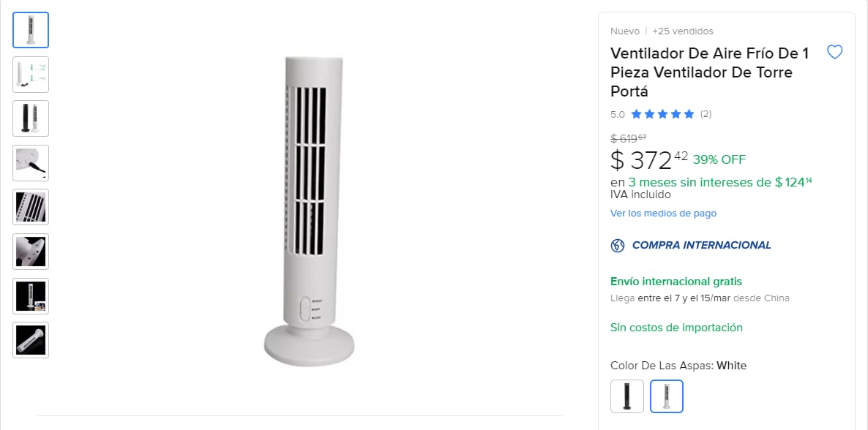Select the fan base with cable thumbnail
Viewport: 868px width, 430px height.
[30, 162]
